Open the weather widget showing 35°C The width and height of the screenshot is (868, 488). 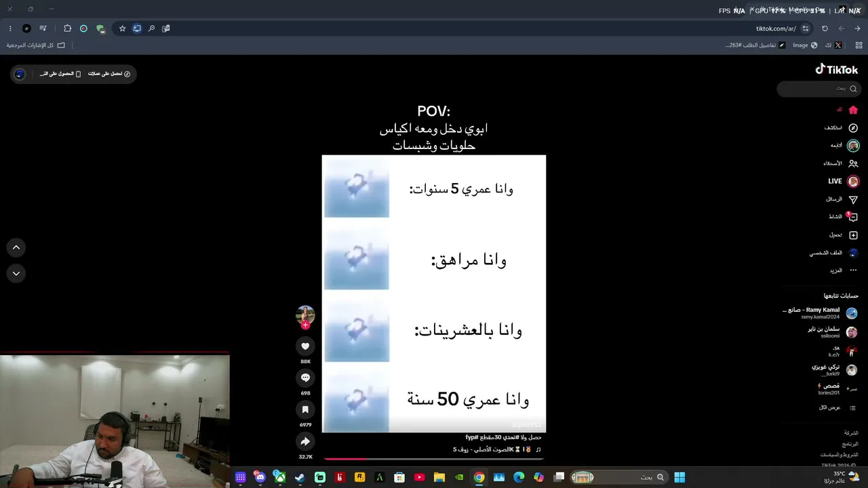pyautogui.click(x=843, y=477)
